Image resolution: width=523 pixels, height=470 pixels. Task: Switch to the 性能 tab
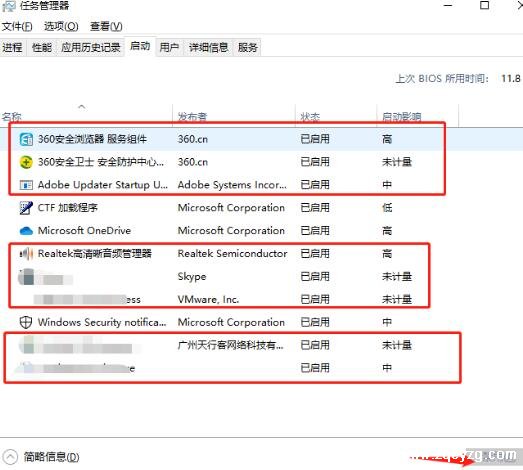click(x=42, y=47)
